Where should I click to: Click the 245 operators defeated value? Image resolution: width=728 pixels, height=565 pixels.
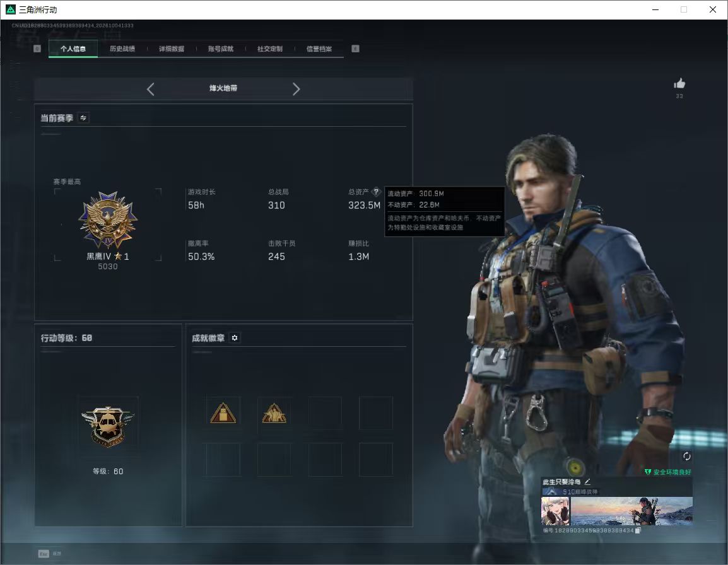(276, 257)
